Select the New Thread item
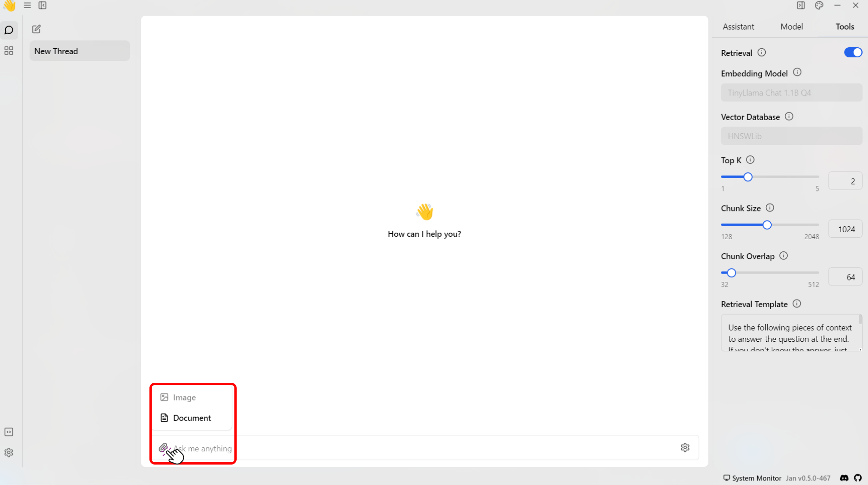The height and width of the screenshot is (485, 868). [x=79, y=51]
